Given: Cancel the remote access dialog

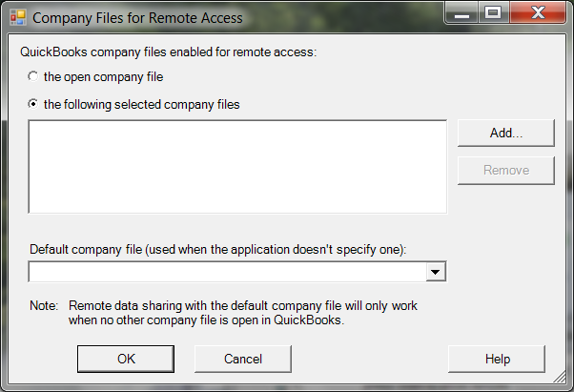Looking at the screenshot, I should (242, 359).
